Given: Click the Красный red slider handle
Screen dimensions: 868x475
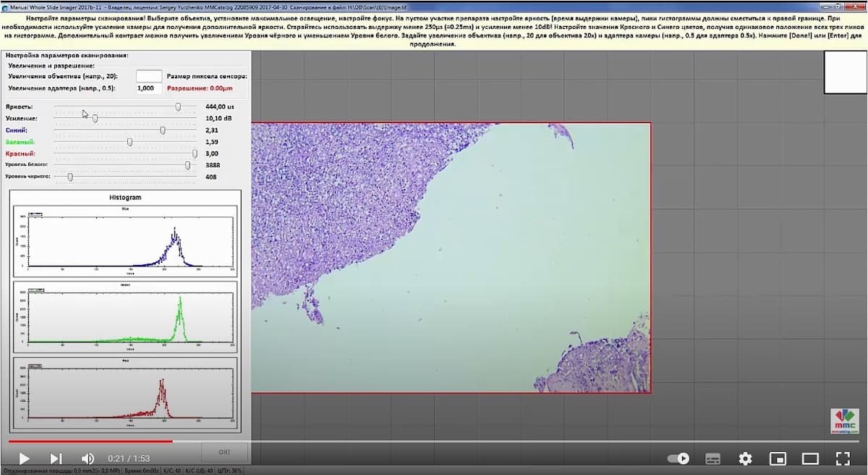Looking at the screenshot, I should click(195, 154).
